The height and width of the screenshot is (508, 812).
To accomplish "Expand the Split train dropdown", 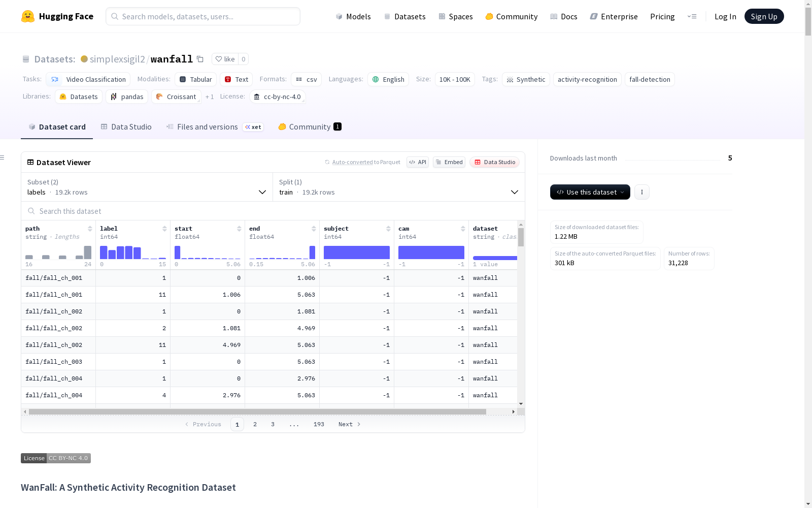I will pos(399,187).
